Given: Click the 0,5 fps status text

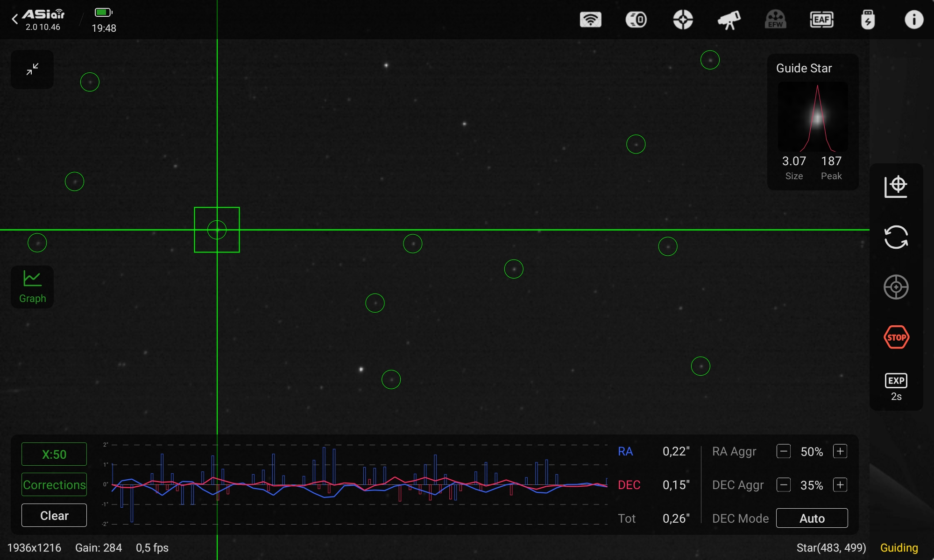Looking at the screenshot, I should point(152,548).
